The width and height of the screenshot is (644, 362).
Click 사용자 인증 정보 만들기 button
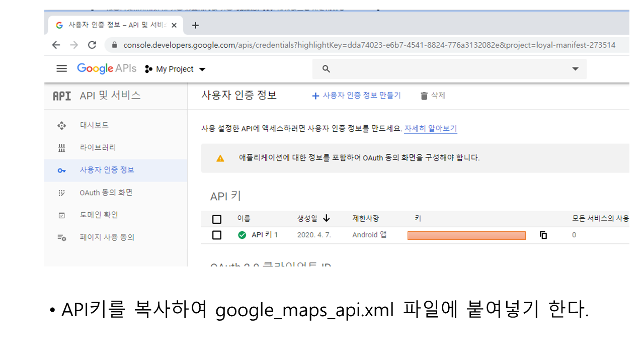point(356,96)
